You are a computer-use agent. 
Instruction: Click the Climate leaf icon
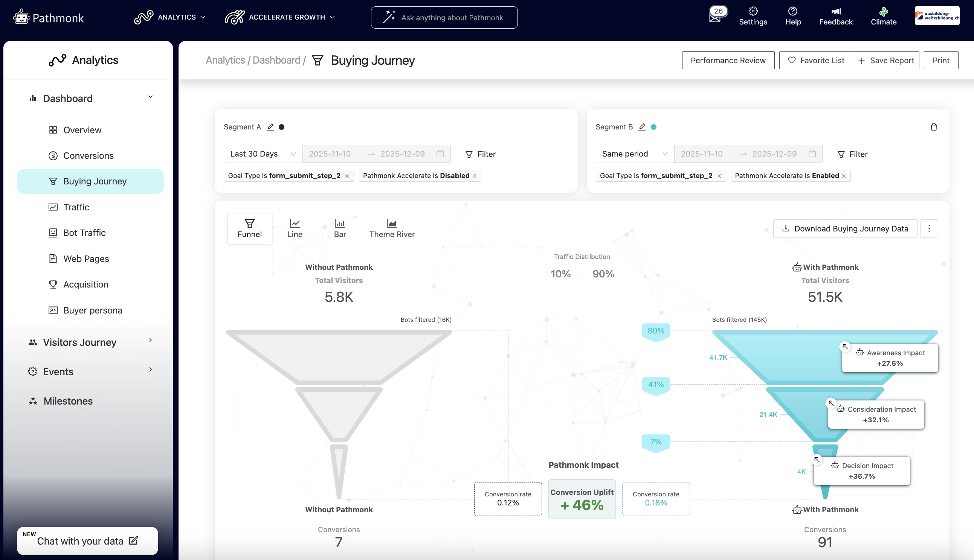click(884, 12)
